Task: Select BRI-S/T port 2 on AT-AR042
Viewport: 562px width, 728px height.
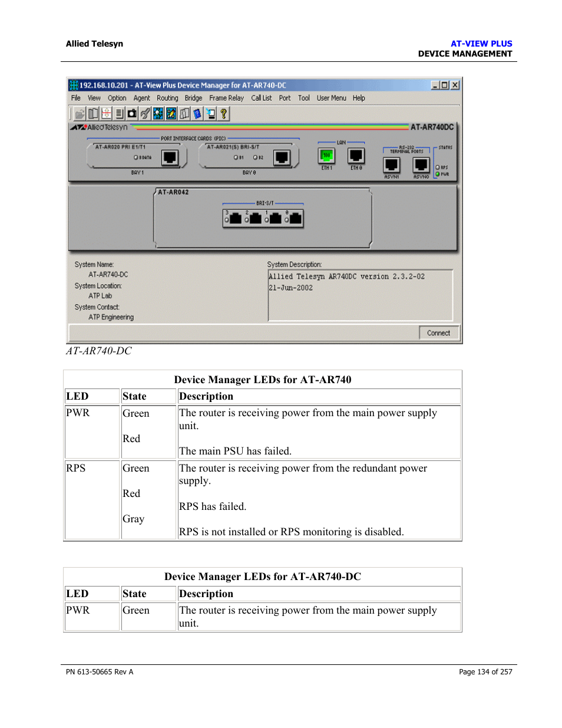Action: pyautogui.click(x=256, y=219)
